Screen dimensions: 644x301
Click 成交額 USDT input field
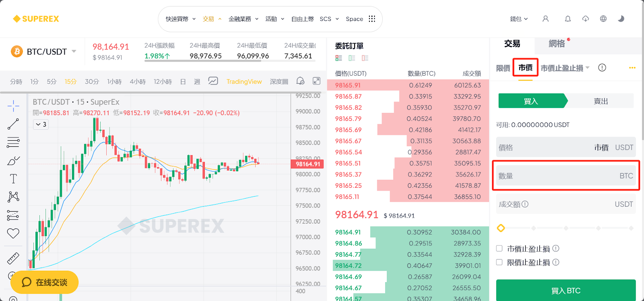[566, 204]
